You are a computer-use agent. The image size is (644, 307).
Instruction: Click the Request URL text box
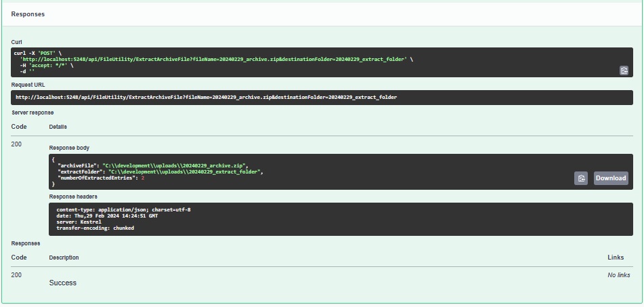point(322,98)
